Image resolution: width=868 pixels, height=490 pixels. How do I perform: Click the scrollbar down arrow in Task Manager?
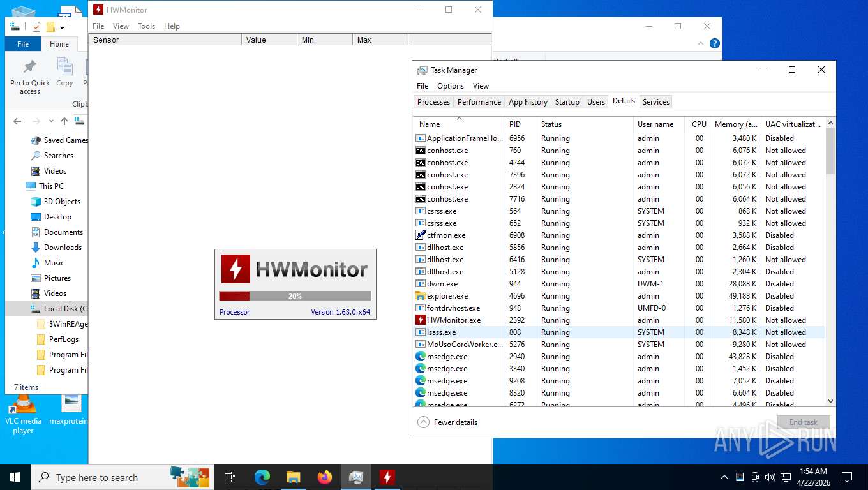(x=830, y=401)
